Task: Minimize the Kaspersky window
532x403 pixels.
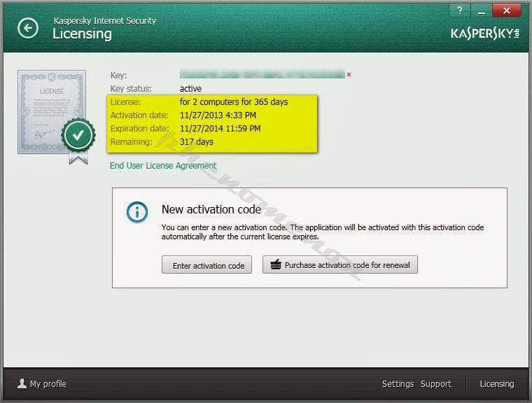Action: pos(481,10)
